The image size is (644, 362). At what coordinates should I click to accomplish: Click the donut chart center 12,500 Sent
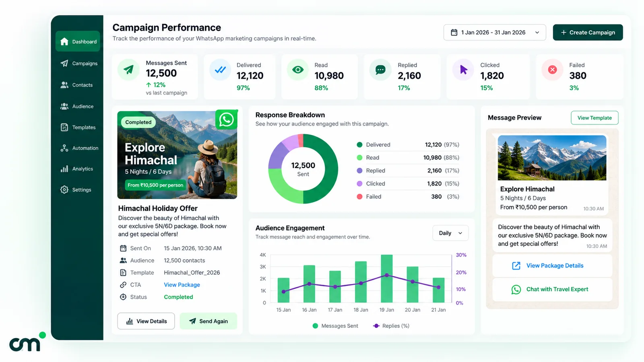coord(303,169)
